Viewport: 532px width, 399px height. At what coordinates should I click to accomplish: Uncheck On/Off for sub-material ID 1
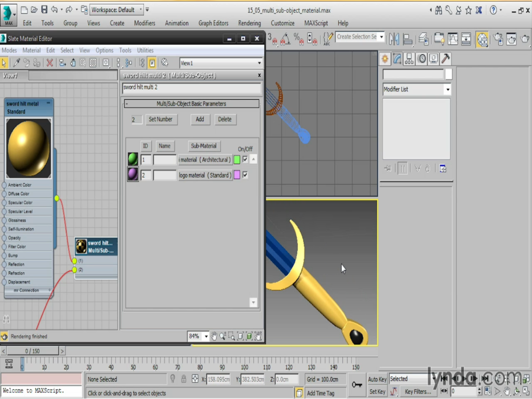pos(245,159)
